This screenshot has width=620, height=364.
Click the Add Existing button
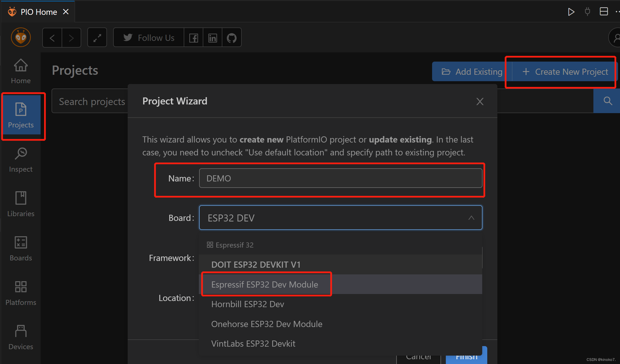pos(472,72)
